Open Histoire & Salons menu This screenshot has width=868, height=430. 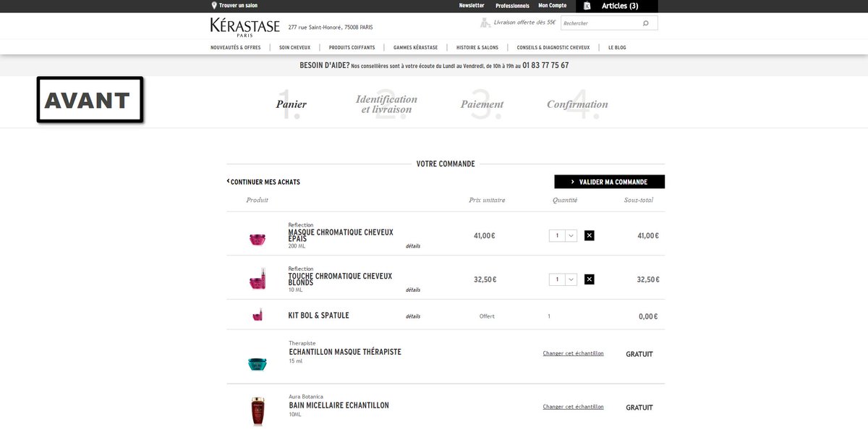[477, 48]
